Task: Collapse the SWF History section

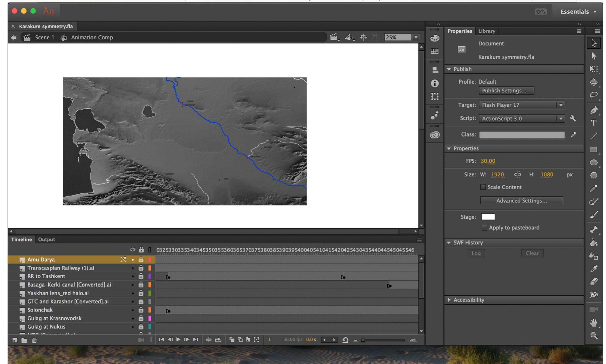Action: click(449, 242)
